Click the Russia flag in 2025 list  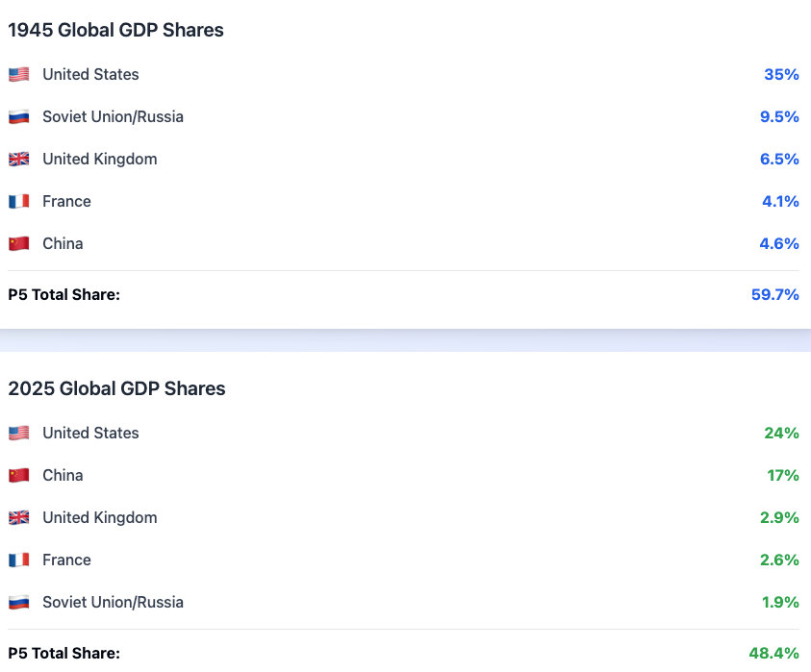(18, 603)
